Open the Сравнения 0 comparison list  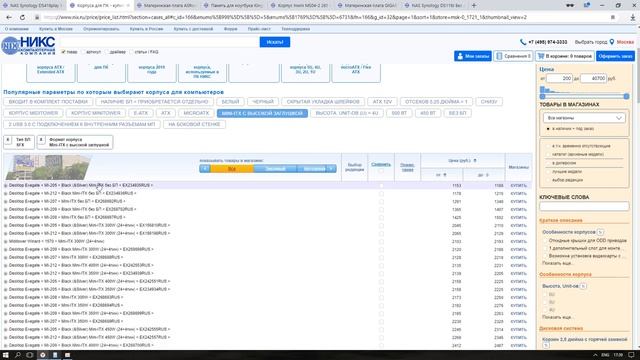[513, 56]
